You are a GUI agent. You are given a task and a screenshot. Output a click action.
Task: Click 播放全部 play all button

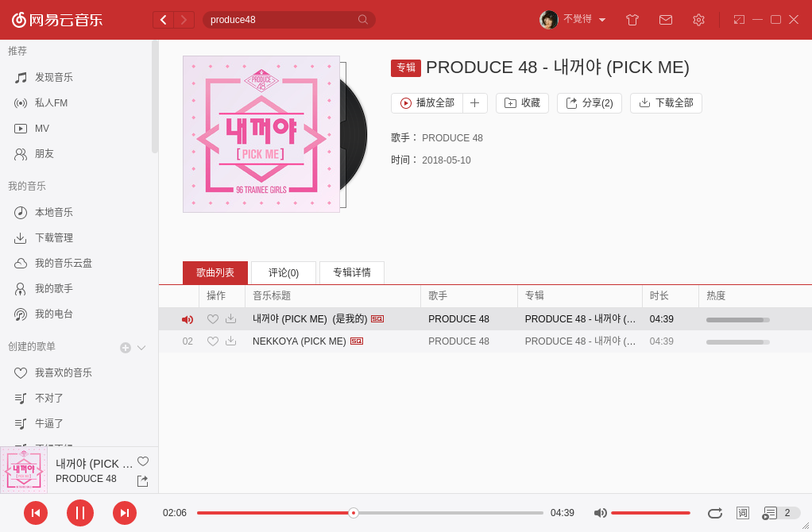[x=427, y=103]
